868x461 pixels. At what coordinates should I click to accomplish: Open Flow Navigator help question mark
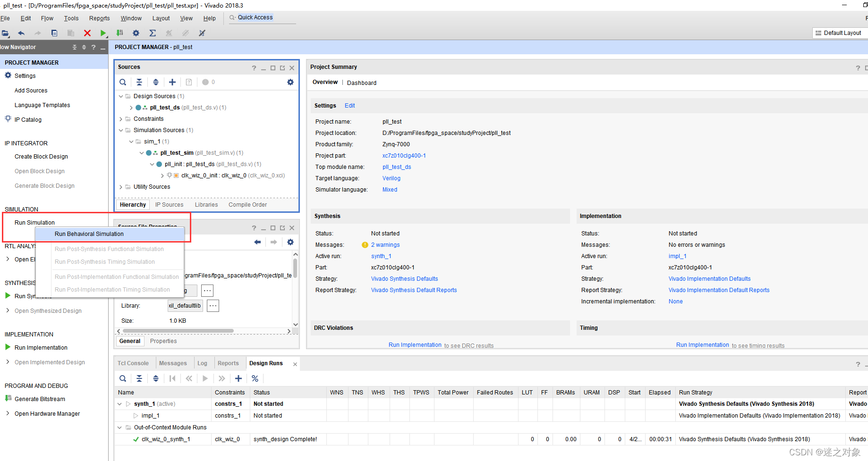(x=94, y=47)
